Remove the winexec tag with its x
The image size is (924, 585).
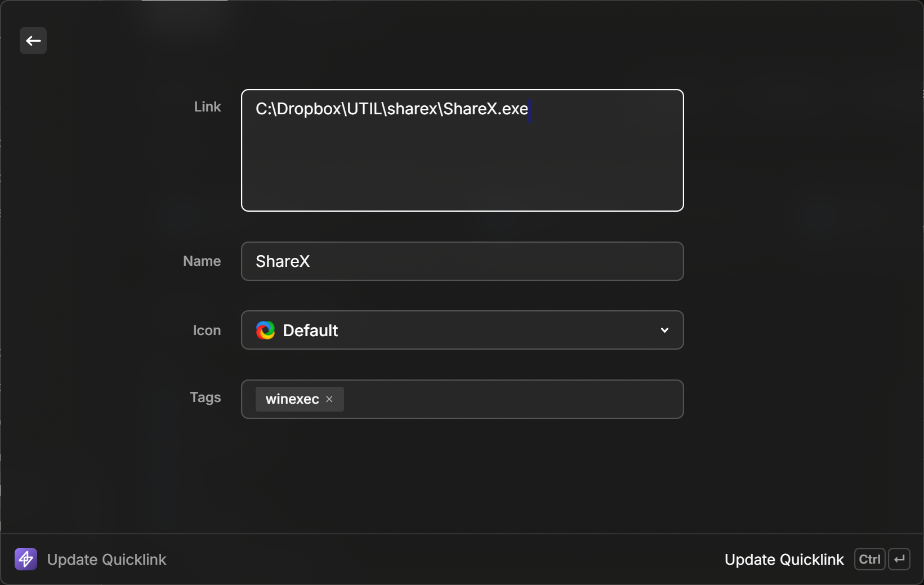pos(329,399)
